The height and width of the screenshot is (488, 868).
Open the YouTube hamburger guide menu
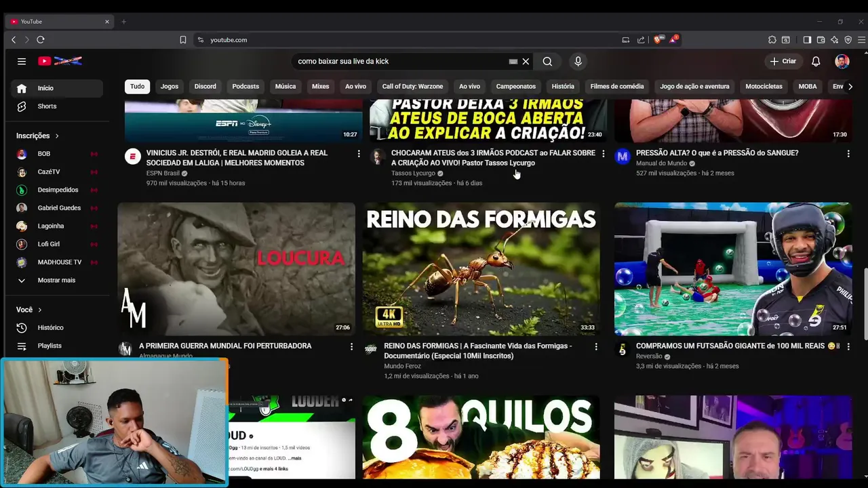[22, 61]
